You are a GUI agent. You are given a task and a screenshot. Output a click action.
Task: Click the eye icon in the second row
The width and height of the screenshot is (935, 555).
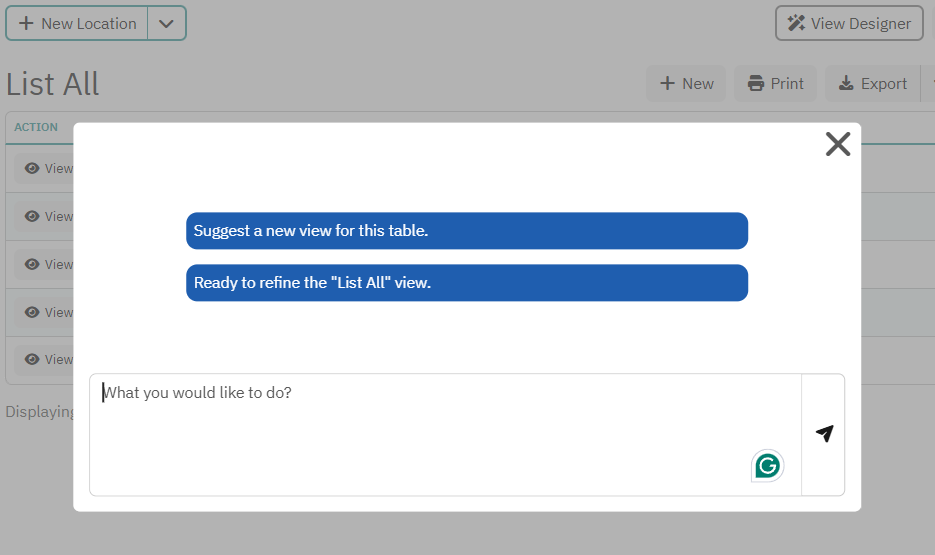point(32,216)
